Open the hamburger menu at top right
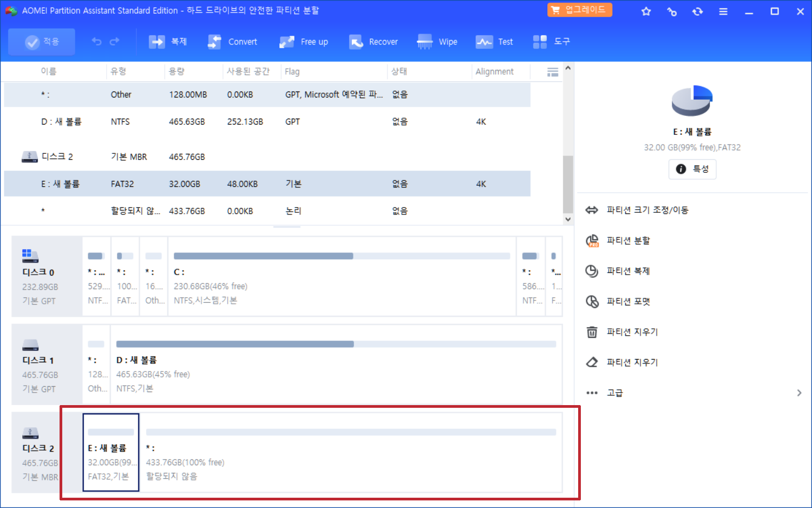The width and height of the screenshot is (812, 508). 723,11
